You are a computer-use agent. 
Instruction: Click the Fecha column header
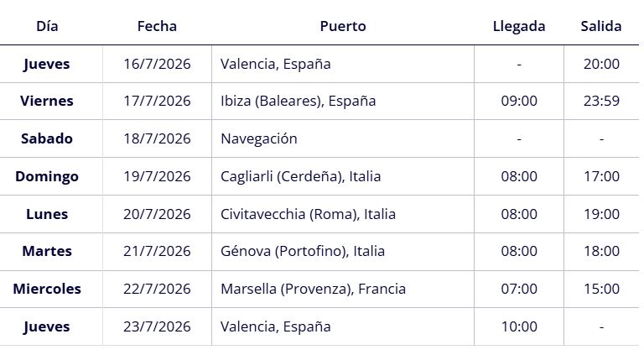[157, 26]
